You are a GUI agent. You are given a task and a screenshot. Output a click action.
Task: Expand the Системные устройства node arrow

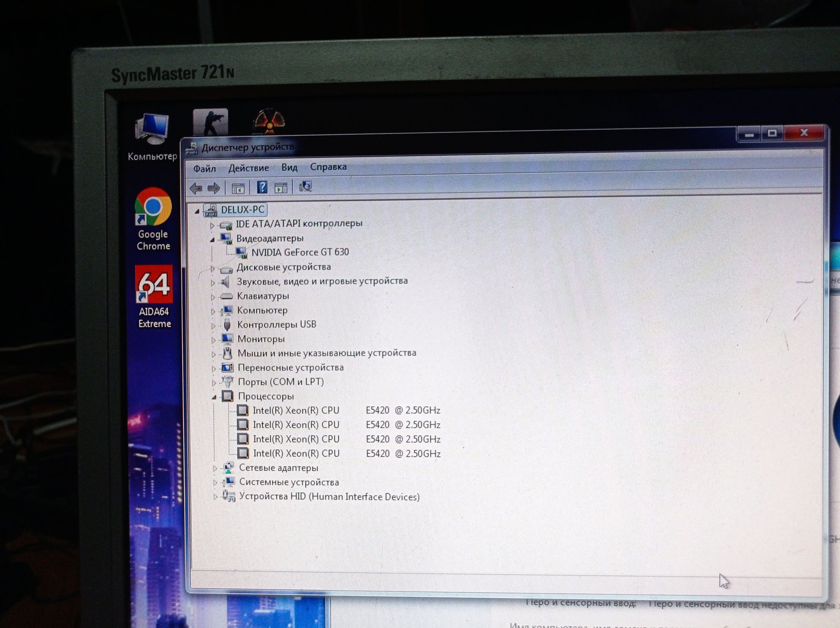click(215, 482)
